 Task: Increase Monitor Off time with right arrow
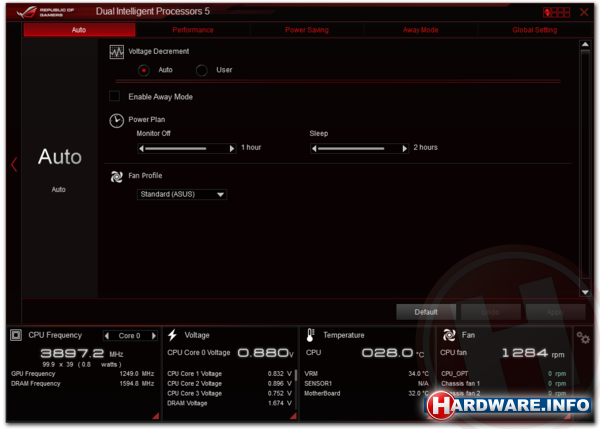click(232, 148)
